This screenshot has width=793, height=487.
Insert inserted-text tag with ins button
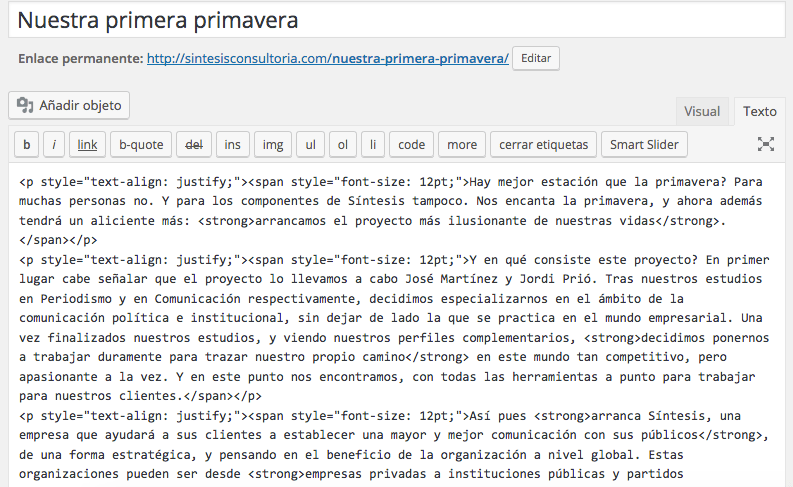[232, 145]
